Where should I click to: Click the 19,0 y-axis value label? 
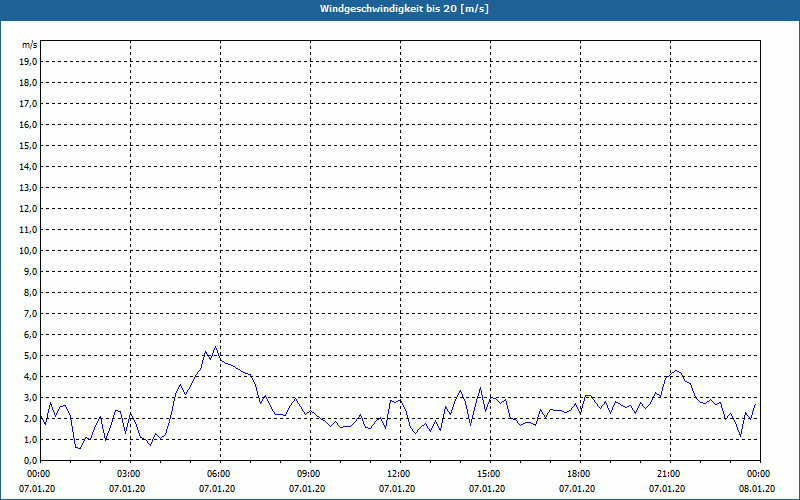point(29,61)
